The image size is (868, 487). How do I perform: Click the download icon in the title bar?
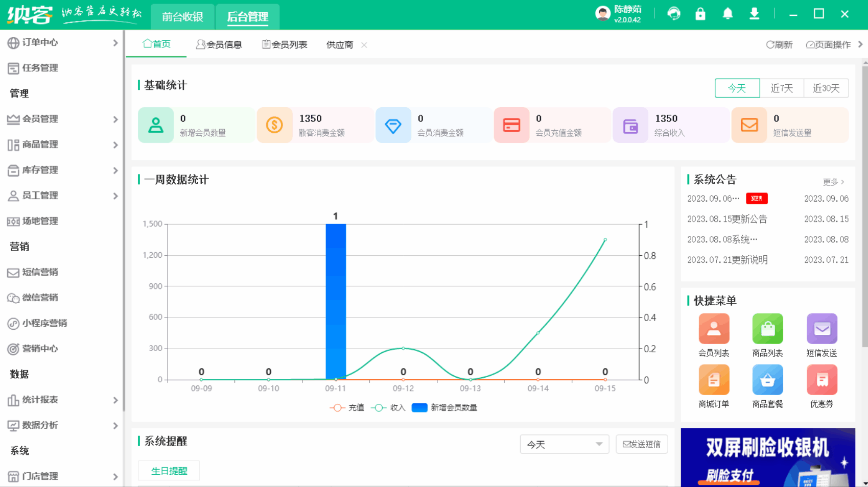click(x=755, y=14)
